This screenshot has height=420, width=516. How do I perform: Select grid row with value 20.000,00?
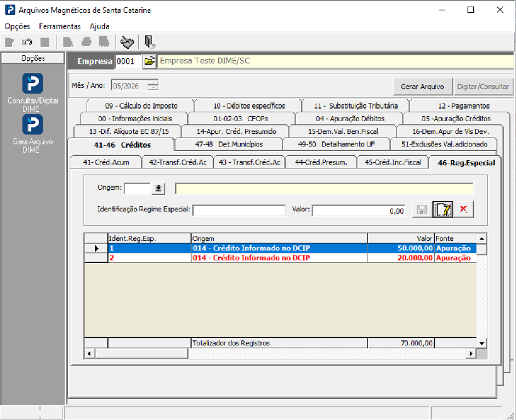(x=280, y=258)
